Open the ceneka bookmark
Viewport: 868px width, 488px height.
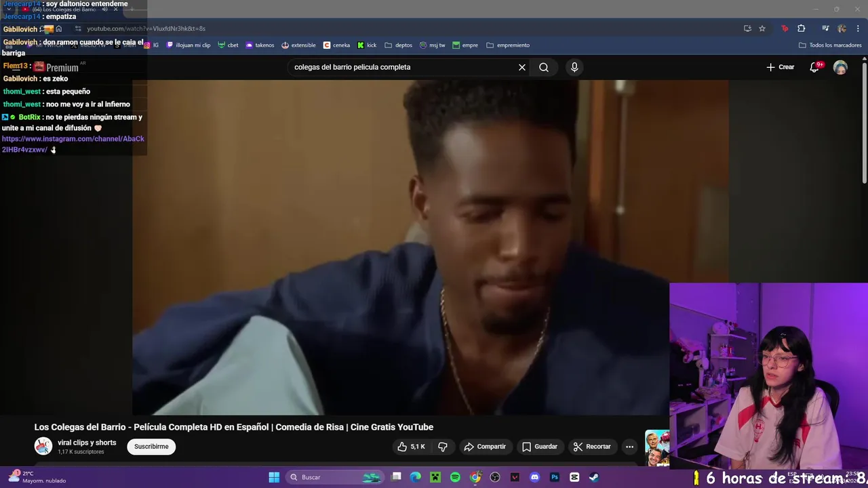(337, 45)
